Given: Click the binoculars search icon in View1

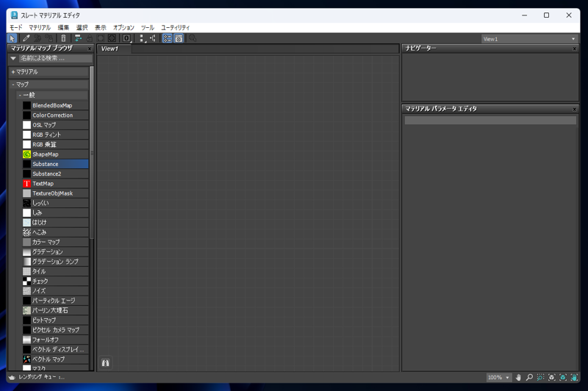Looking at the screenshot, I should tap(105, 363).
